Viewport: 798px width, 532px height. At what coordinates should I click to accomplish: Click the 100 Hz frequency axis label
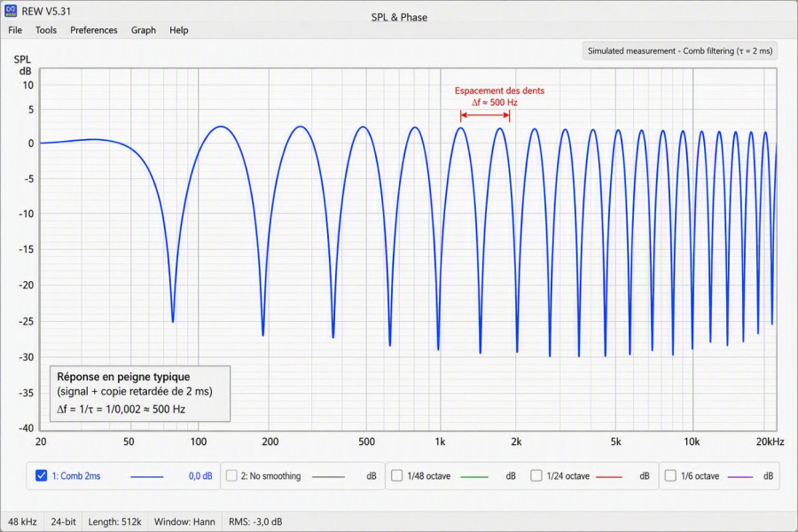click(x=199, y=442)
